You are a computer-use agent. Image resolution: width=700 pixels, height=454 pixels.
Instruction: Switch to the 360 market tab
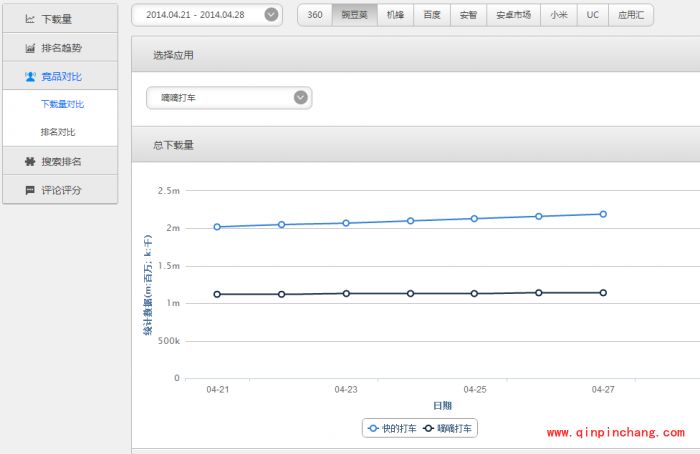[x=315, y=15]
